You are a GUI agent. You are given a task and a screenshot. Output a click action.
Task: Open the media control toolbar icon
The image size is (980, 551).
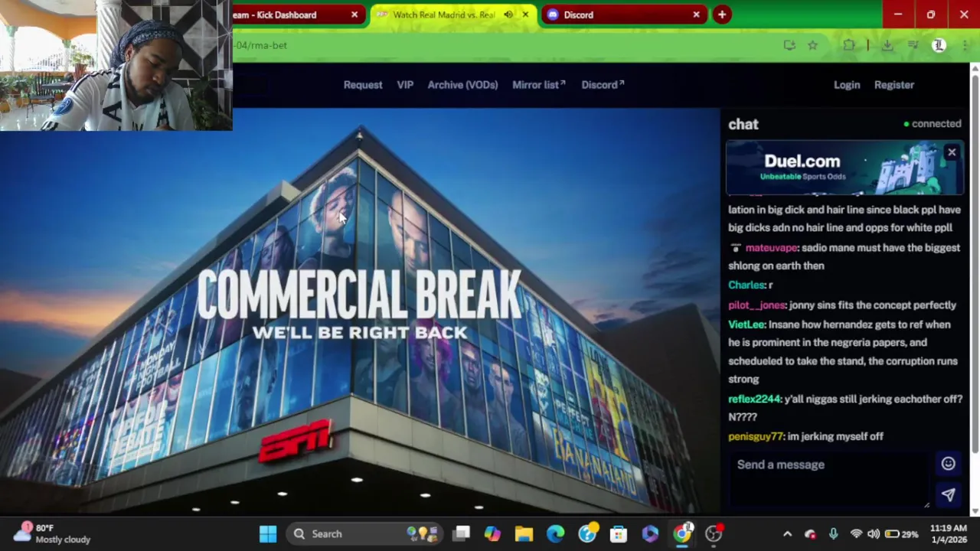point(913,45)
